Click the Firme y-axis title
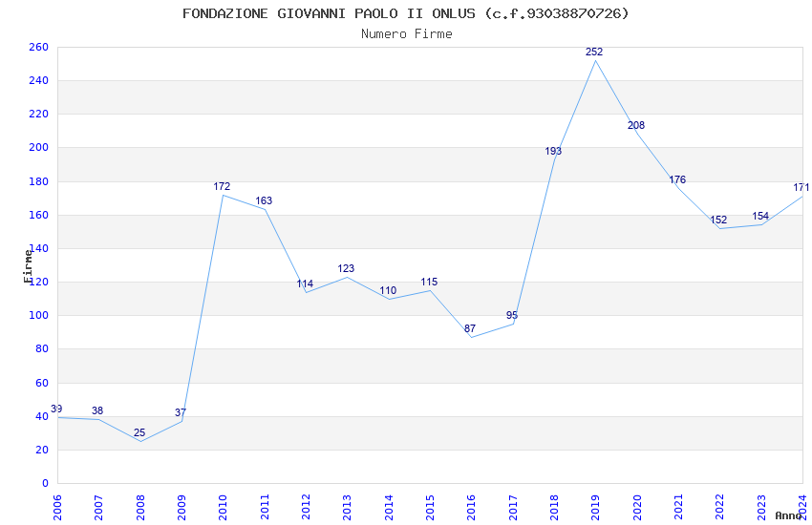 28,266
